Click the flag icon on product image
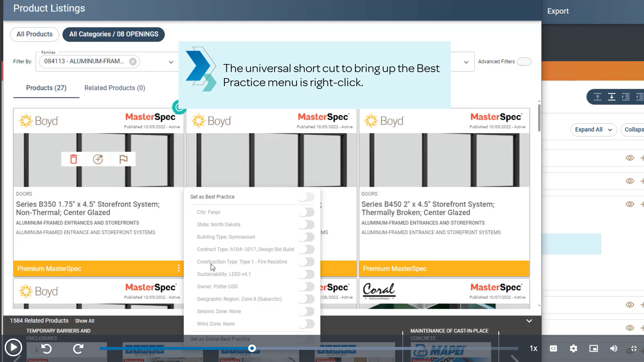 123,159
